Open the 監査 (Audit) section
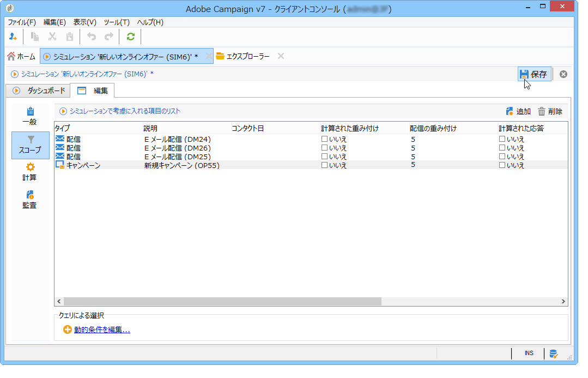 30,200
